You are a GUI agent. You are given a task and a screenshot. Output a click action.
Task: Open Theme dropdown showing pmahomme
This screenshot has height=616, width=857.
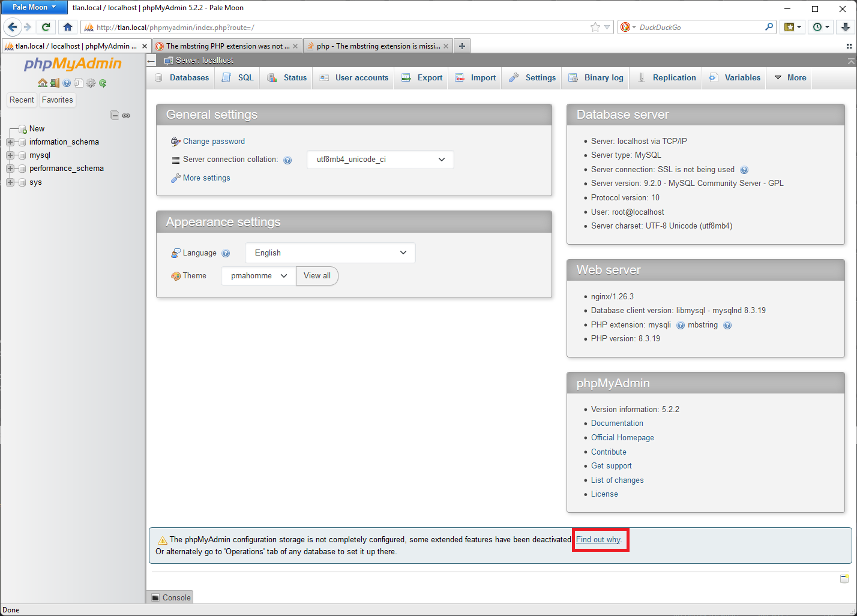point(259,276)
